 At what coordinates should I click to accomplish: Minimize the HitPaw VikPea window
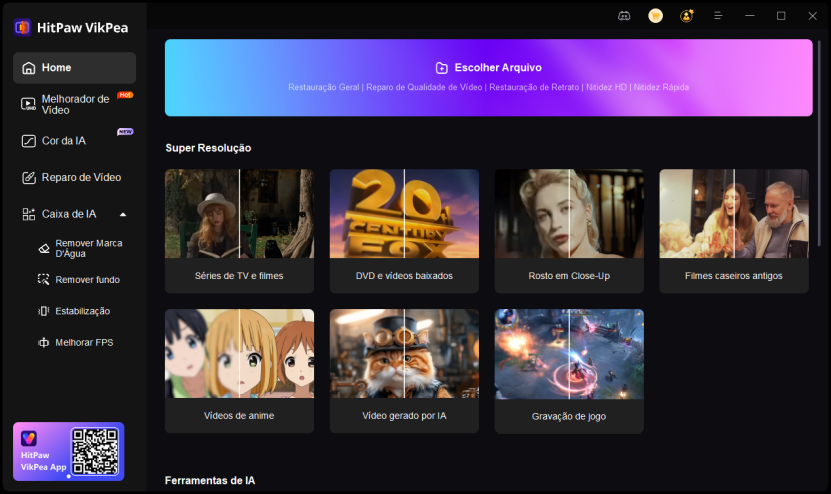click(x=749, y=16)
